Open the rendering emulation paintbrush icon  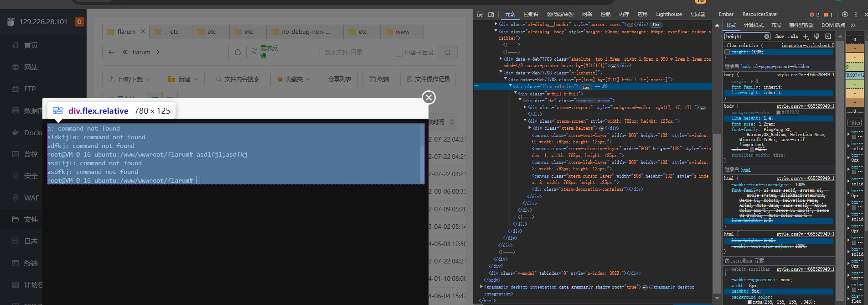(x=816, y=37)
